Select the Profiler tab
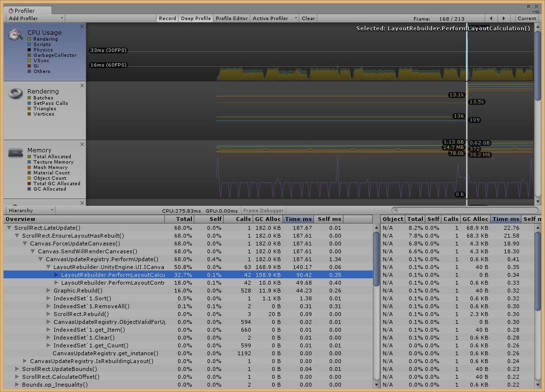 click(x=27, y=10)
